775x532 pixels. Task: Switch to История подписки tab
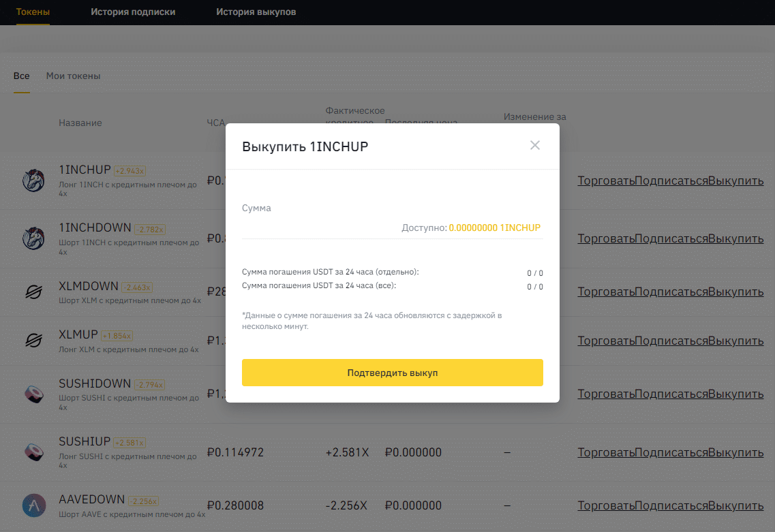(133, 12)
